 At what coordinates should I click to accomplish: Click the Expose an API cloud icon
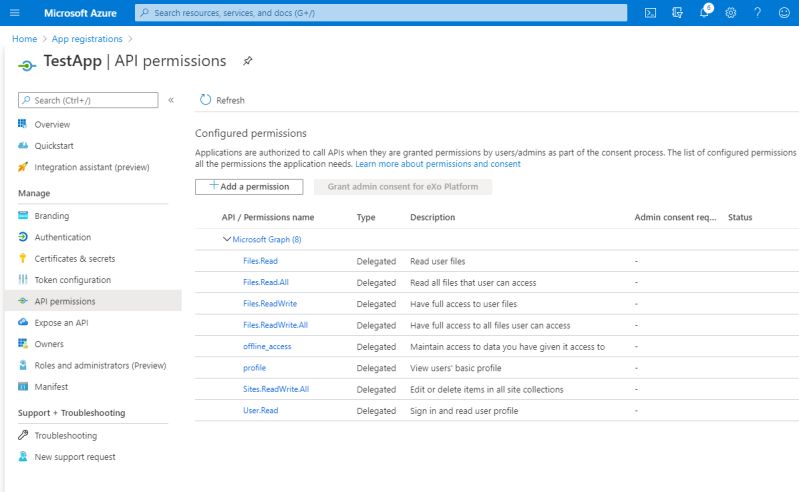pos(23,322)
